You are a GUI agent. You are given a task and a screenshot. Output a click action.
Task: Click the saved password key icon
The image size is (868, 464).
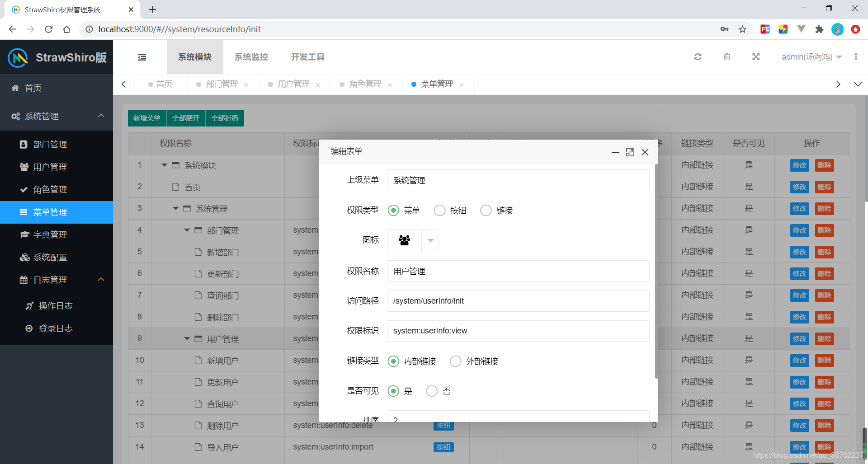724,29
